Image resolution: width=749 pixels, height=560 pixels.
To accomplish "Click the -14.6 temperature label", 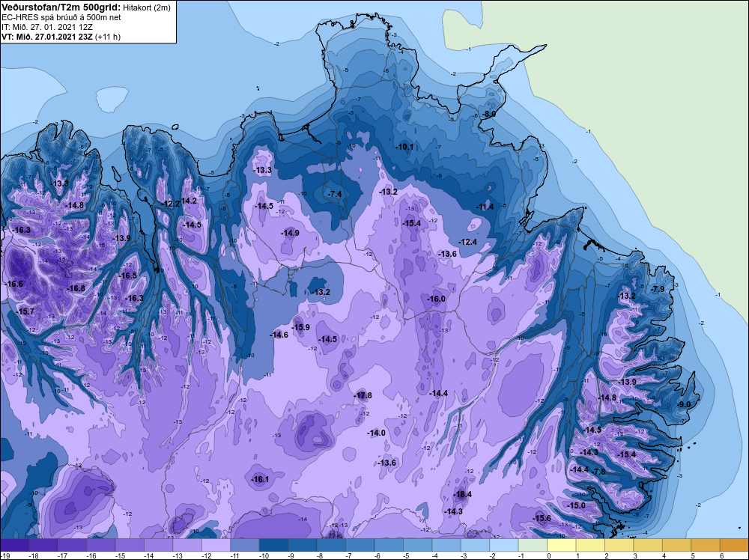I will (x=279, y=335).
